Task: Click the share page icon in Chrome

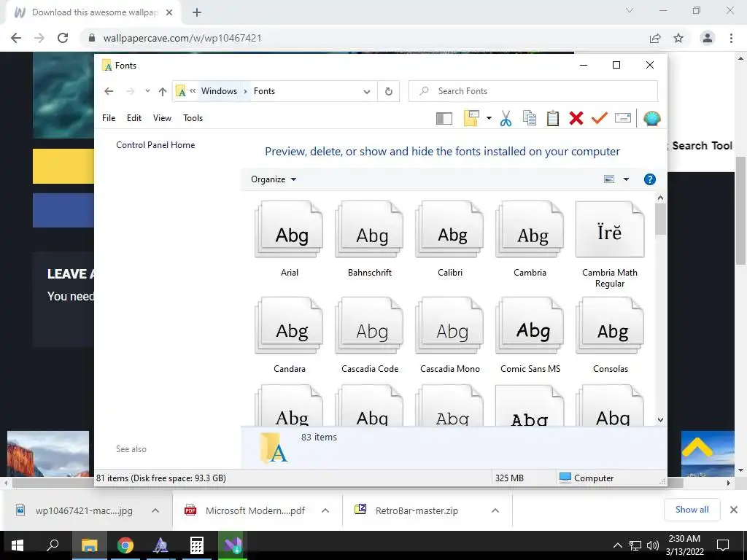Action: click(655, 38)
